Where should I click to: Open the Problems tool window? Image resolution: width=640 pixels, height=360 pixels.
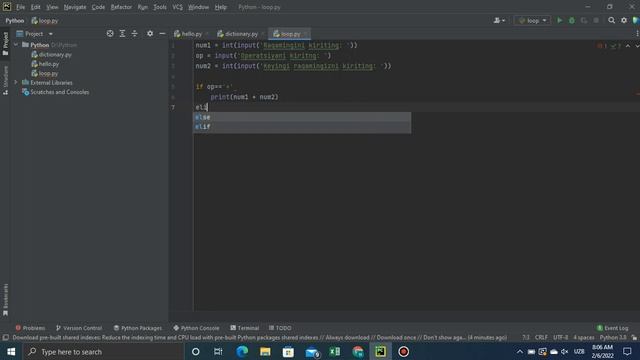30,328
